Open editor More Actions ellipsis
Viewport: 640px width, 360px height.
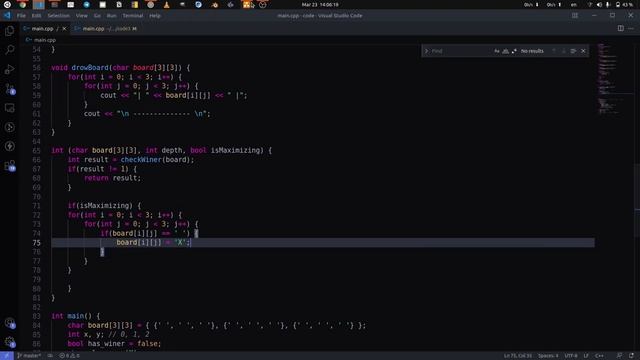(x=631, y=29)
